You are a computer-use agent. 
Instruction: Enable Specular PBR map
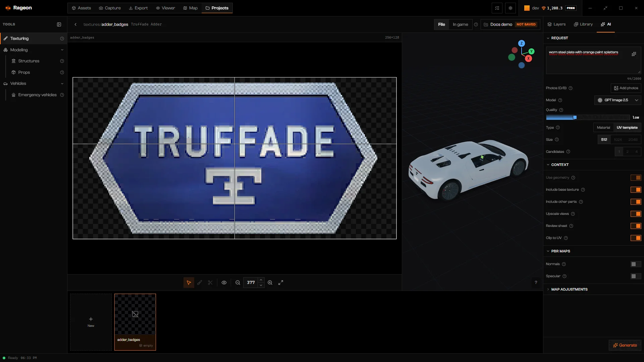tap(636, 276)
